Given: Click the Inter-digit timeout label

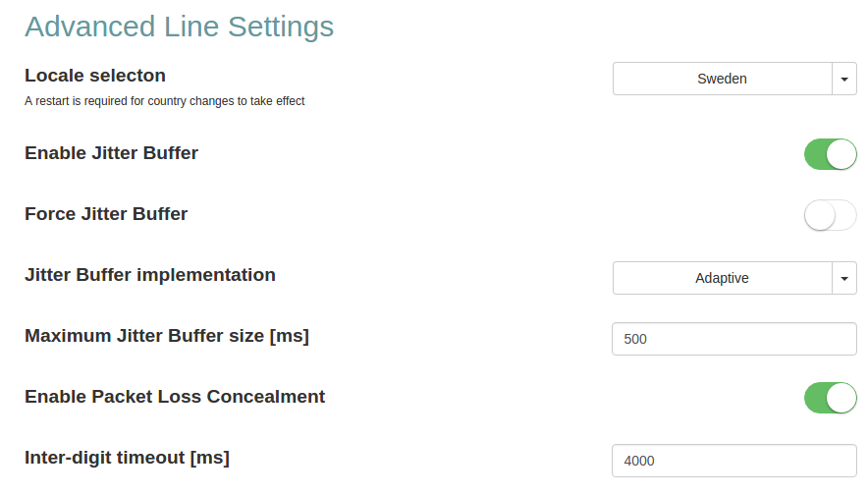Looking at the screenshot, I should [127, 458].
